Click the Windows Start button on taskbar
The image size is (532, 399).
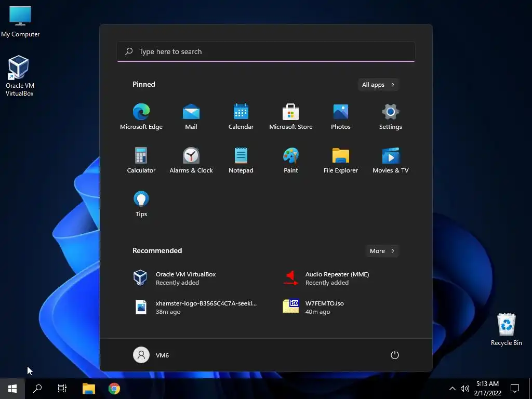coord(12,389)
